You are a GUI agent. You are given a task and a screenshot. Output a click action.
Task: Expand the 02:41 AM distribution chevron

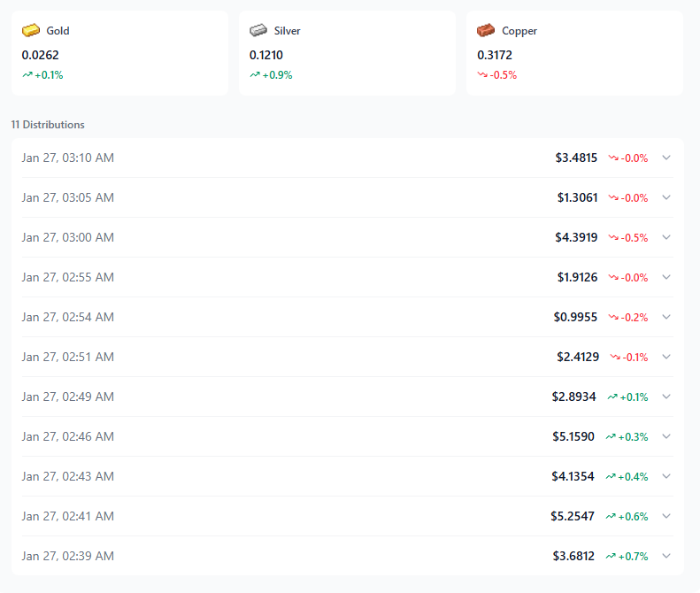(x=666, y=516)
